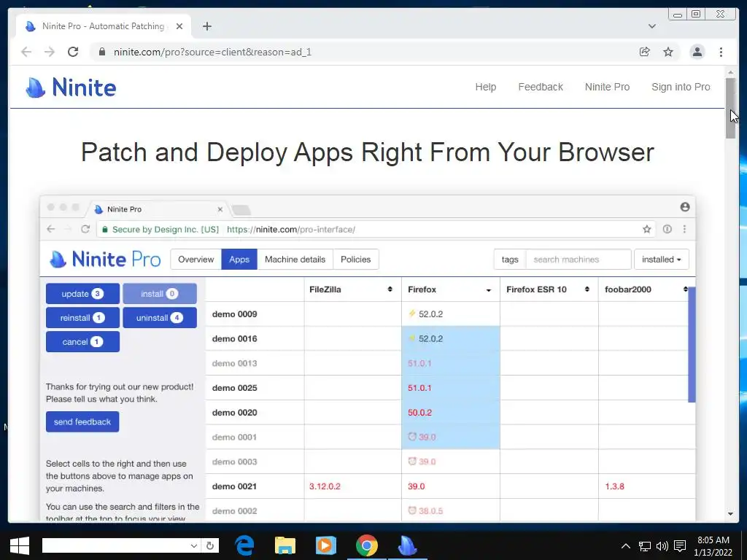Click the share page icon in address bar
This screenshot has height=560, width=747.
click(645, 52)
